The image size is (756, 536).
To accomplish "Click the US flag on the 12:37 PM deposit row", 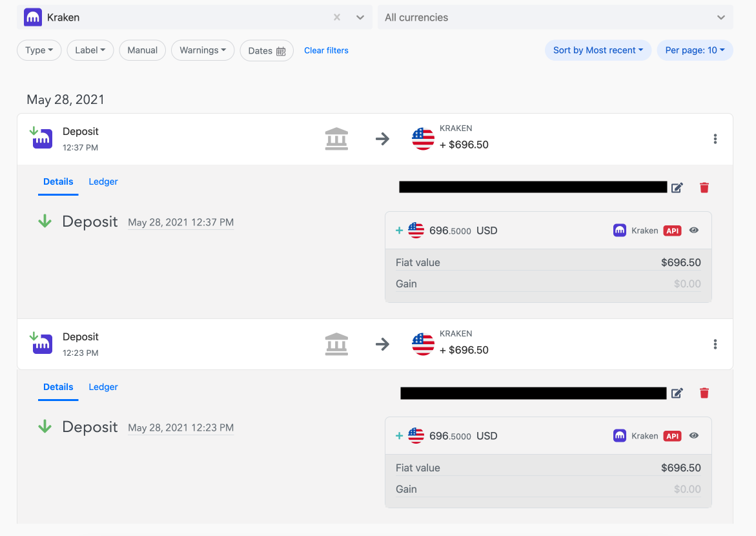I will (423, 139).
